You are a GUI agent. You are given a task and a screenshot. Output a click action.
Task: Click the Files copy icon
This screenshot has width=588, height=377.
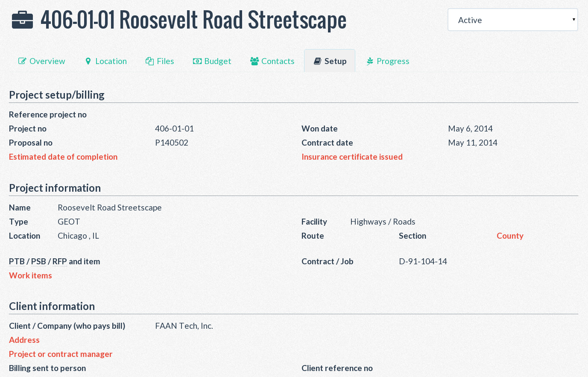[149, 61]
